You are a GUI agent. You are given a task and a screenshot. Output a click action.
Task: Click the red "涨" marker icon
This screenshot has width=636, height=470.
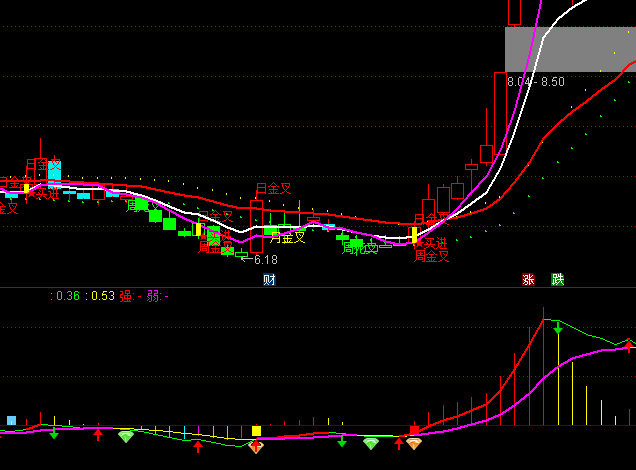tap(528, 279)
